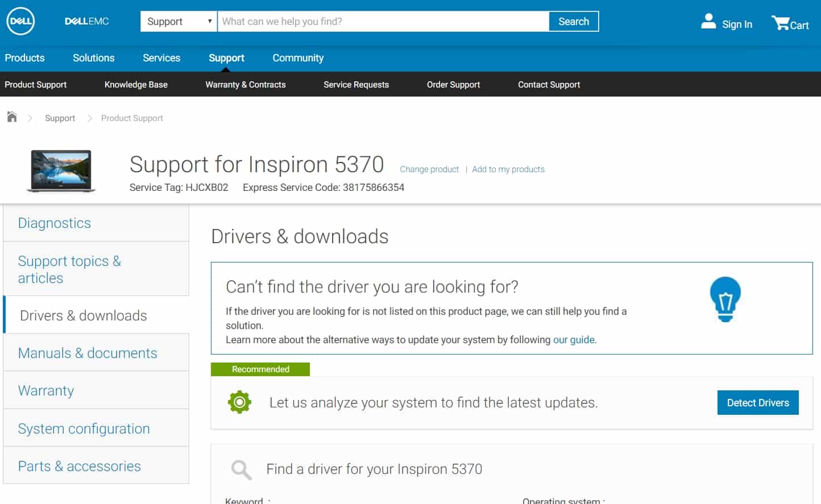Viewport: 821px width, 504px height.
Task: Click the green Recommended label
Action: point(260,369)
